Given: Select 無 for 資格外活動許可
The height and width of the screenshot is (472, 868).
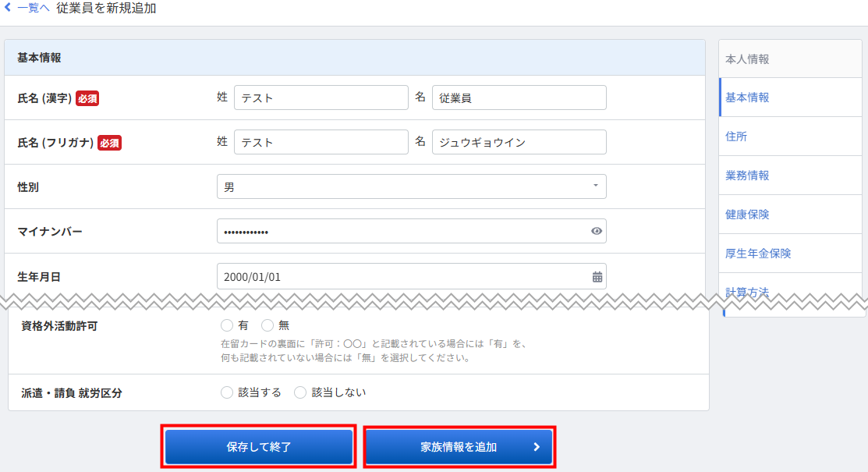Looking at the screenshot, I should tap(267, 325).
